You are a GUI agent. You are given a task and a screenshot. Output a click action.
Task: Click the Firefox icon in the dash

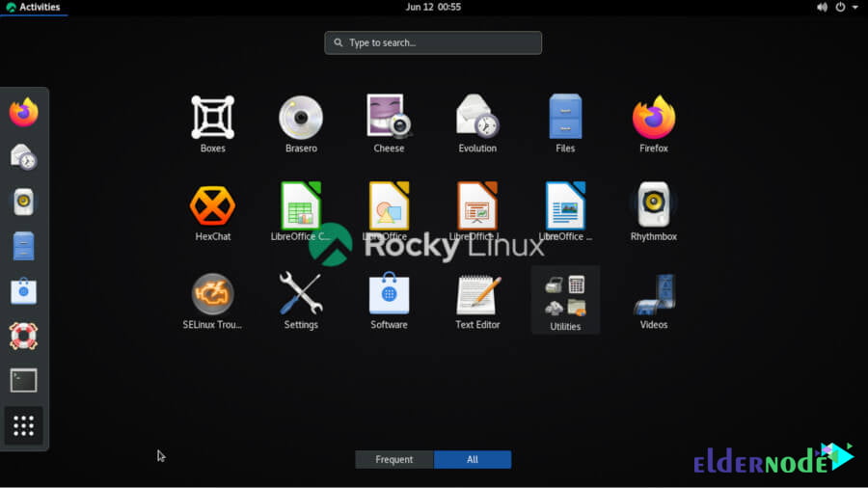(x=23, y=112)
